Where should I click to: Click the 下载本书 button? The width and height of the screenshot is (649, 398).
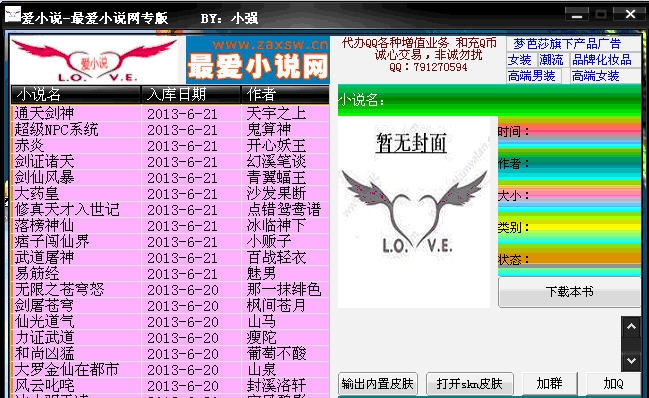pyautogui.click(x=570, y=292)
